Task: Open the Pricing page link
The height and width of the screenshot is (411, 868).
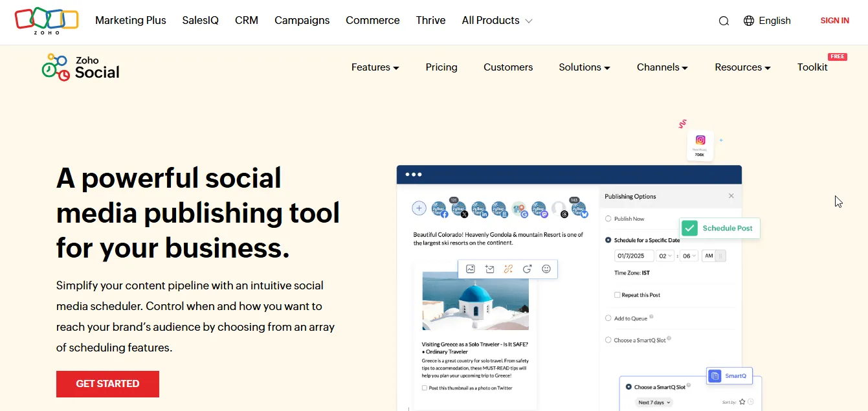Action: pyautogui.click(x=441, y=67)
